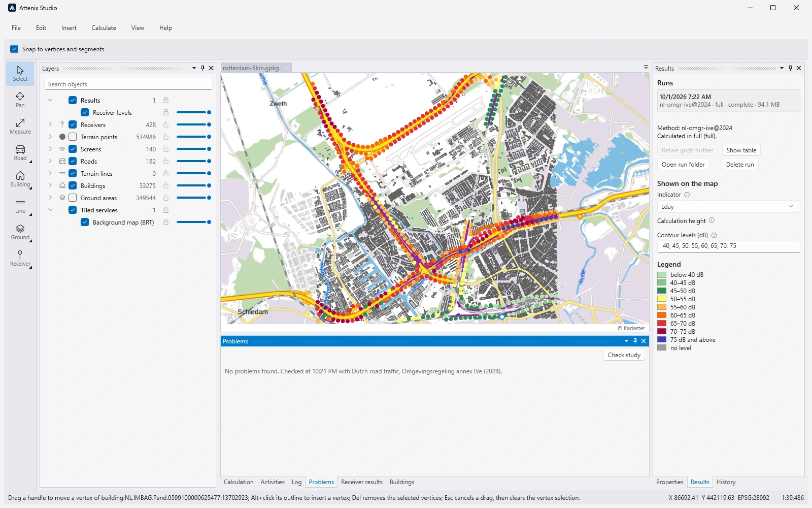Expand the Buildings layer row
The image size is (812, 508).
(50, 185)
